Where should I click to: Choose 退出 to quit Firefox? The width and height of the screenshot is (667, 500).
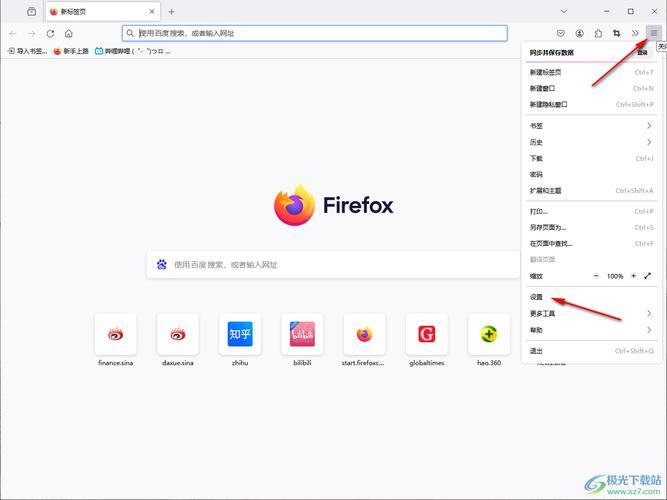pos(591,351)
